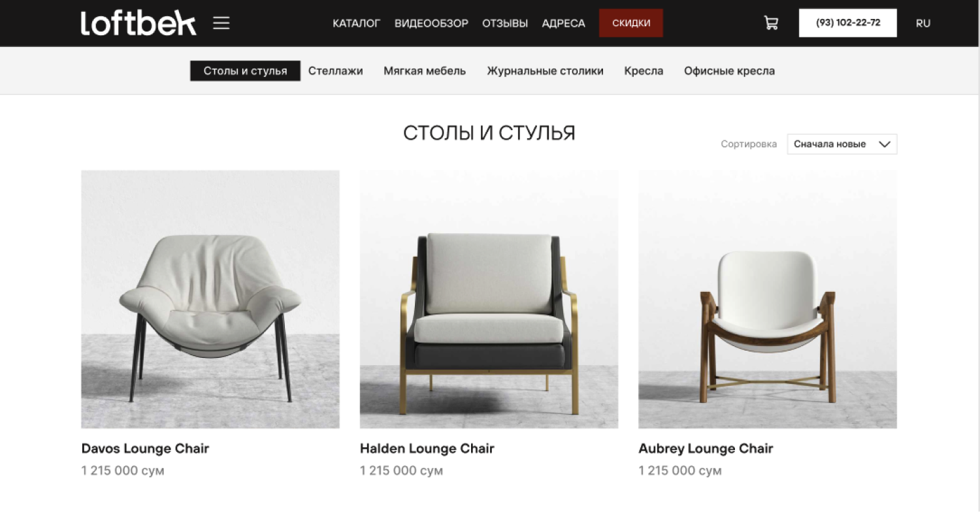Select the Журнальные столики category
This screenshot has width=980, height=512.
point(545,71)
